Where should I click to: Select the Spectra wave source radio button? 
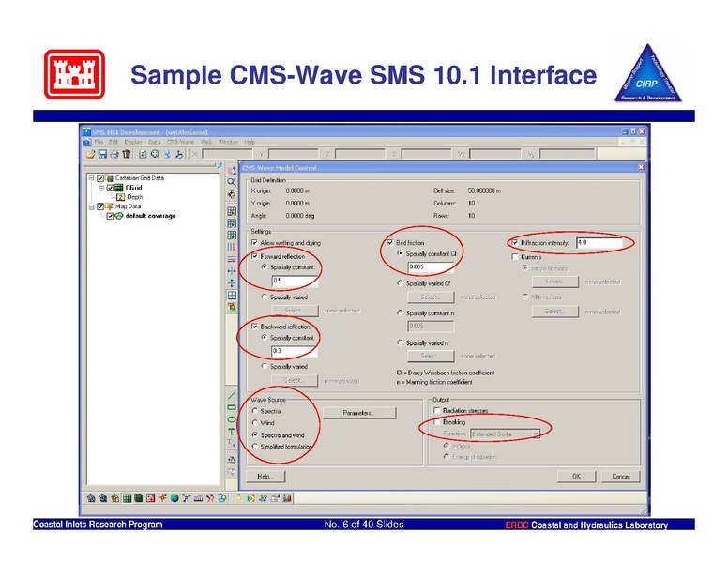255,411
